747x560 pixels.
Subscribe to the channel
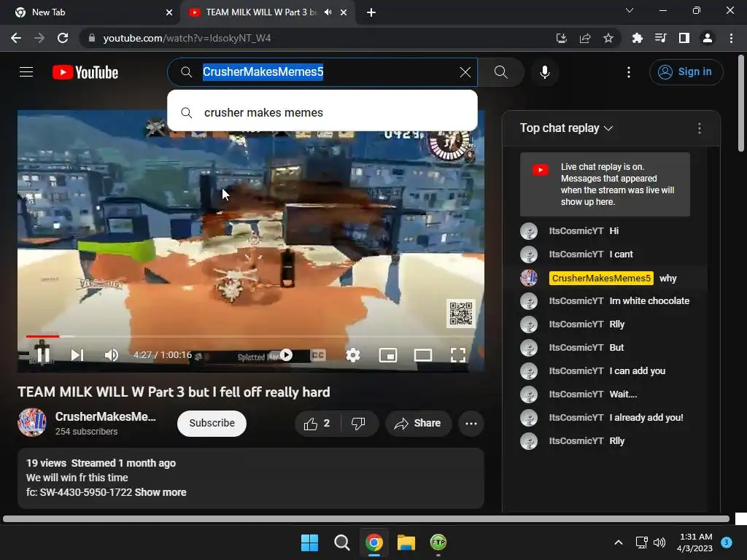(x=212, y=424)
